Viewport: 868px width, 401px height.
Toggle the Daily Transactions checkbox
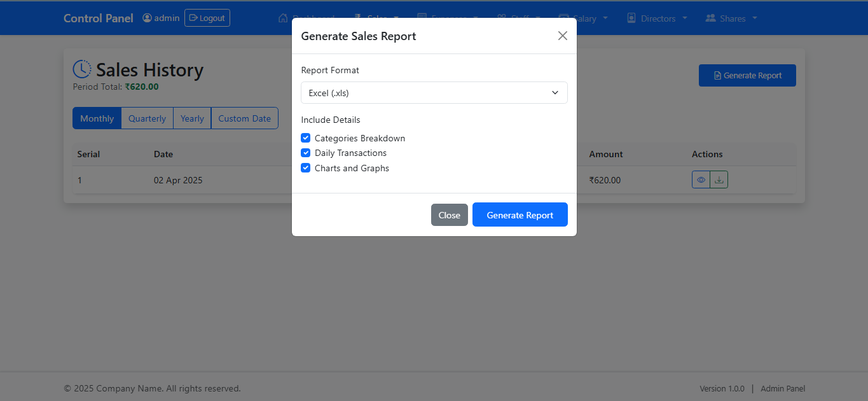[306, 153]
